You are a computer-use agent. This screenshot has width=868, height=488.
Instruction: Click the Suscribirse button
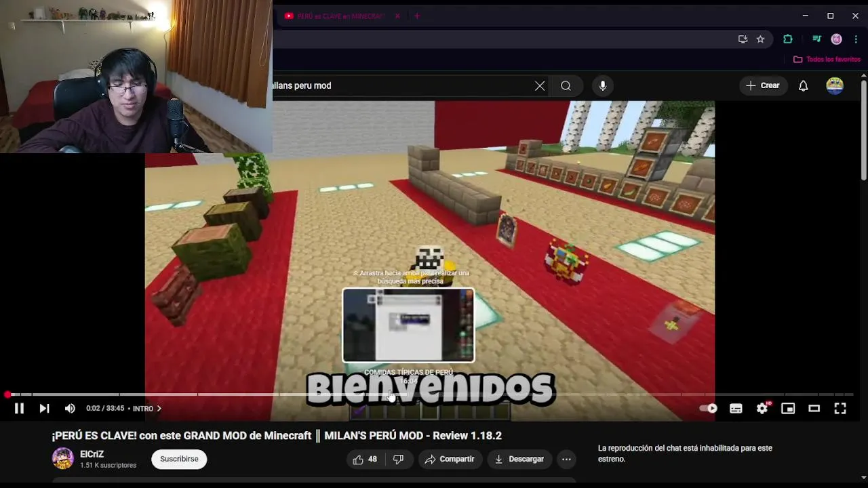[179, 459]
